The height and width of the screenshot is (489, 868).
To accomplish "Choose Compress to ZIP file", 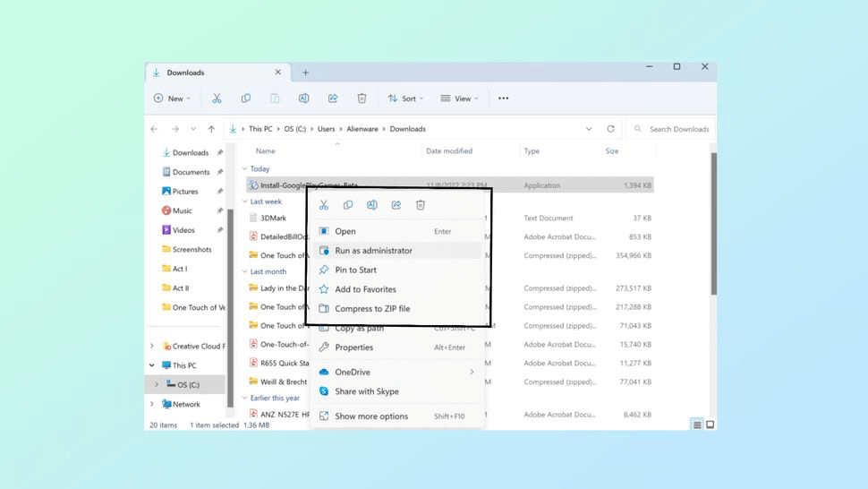I will (372, 309).
